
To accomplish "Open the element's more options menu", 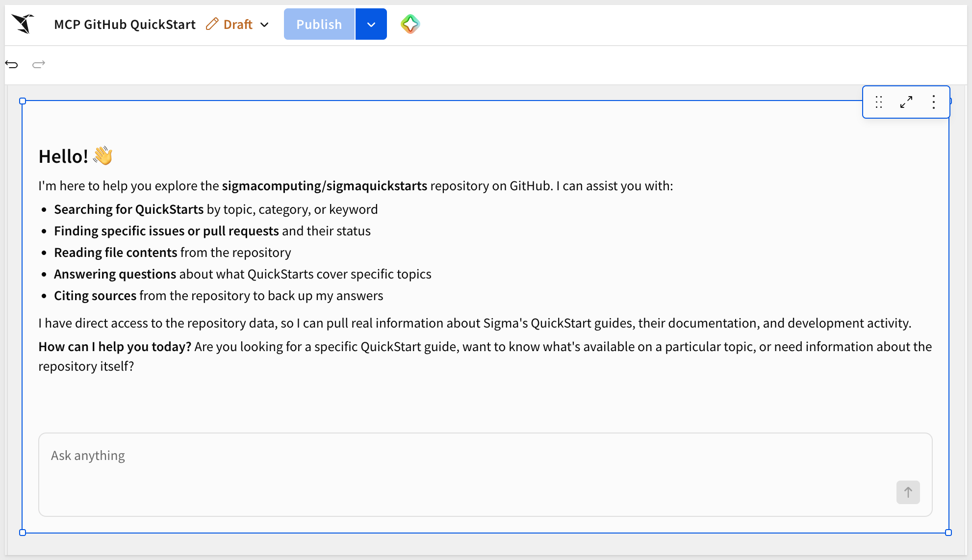I will [934, 102].
